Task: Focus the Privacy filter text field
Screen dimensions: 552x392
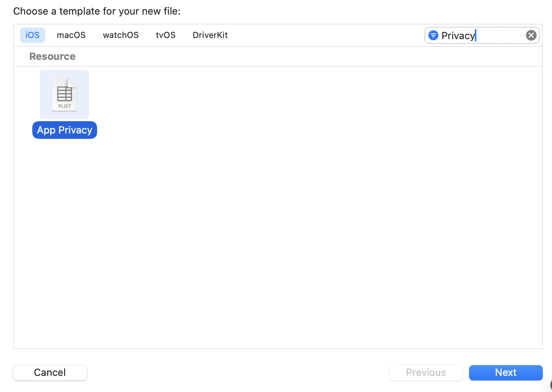Action: click(482, 35)
